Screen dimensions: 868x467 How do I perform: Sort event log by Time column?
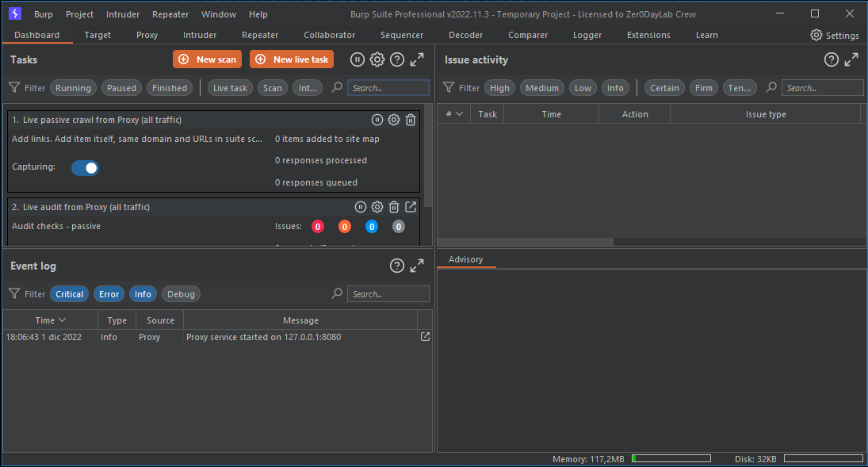[51, 320]
